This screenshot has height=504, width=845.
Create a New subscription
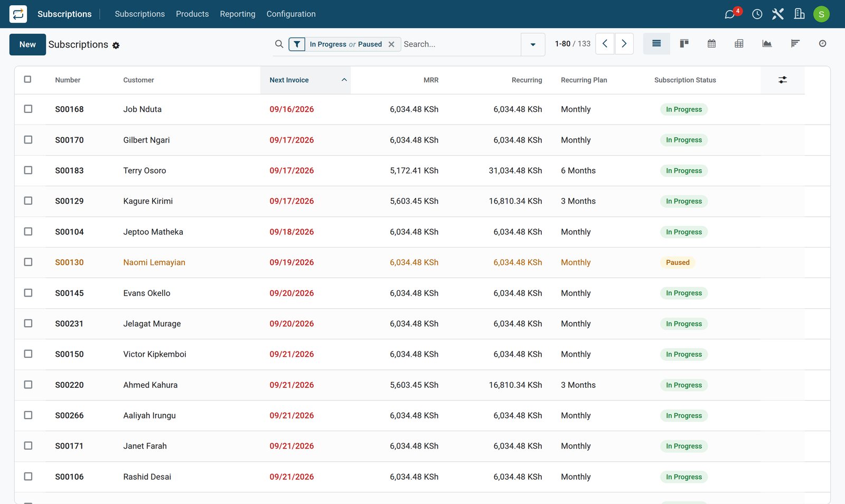(27, 44)
